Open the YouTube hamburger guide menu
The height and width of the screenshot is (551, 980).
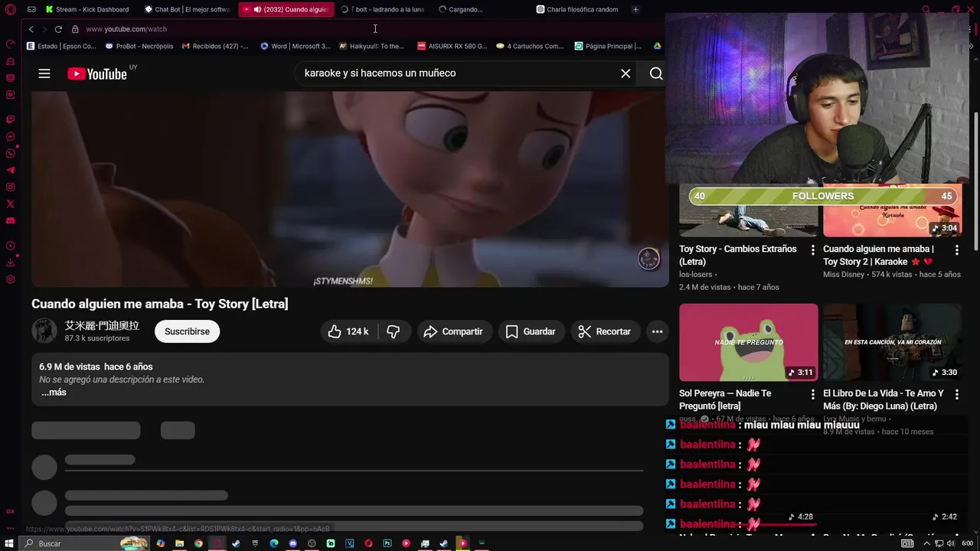(44, 73)
